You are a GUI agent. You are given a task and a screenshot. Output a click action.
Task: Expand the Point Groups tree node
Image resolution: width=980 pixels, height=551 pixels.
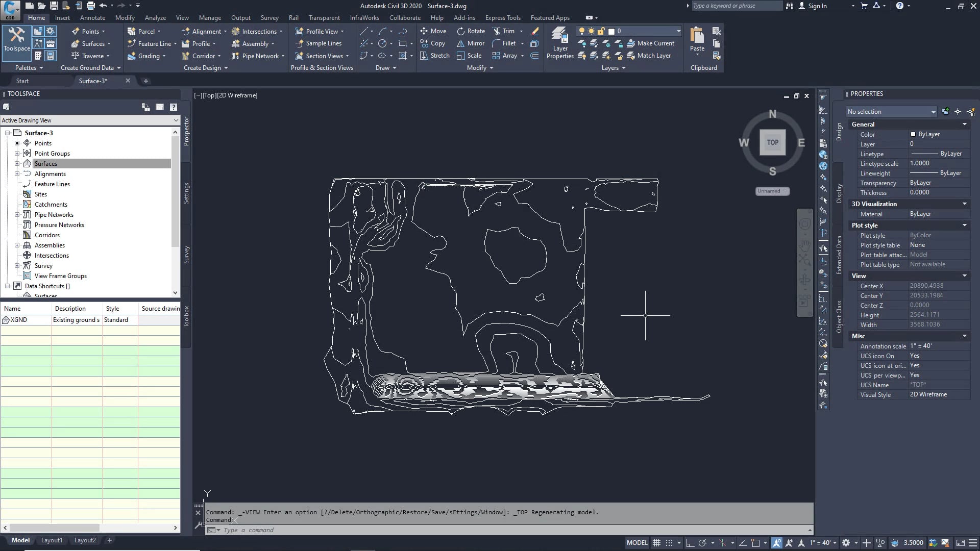click(x=18, y=153)
